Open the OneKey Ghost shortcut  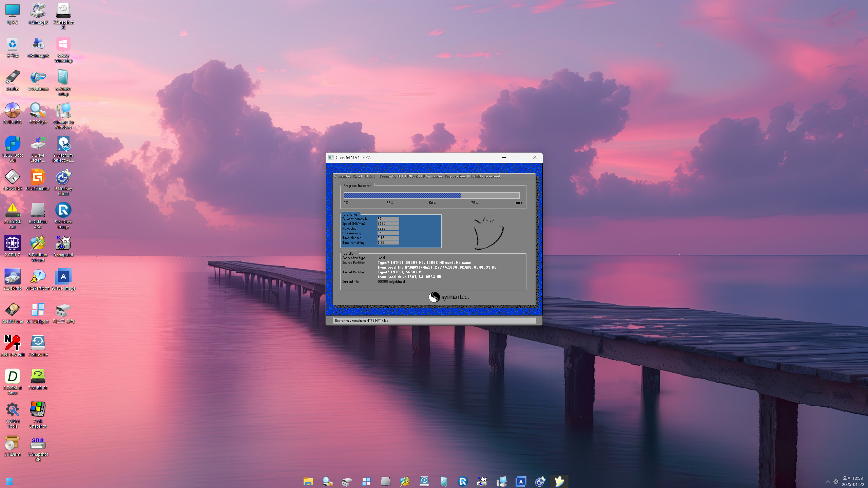point(63,177)
